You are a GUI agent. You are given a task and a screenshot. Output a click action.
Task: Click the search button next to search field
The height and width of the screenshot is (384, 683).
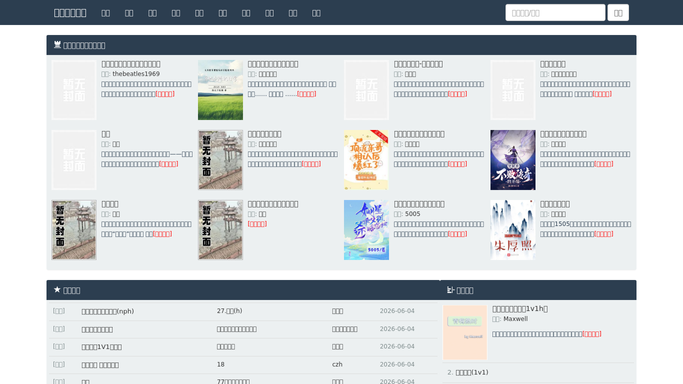[618, 13]
